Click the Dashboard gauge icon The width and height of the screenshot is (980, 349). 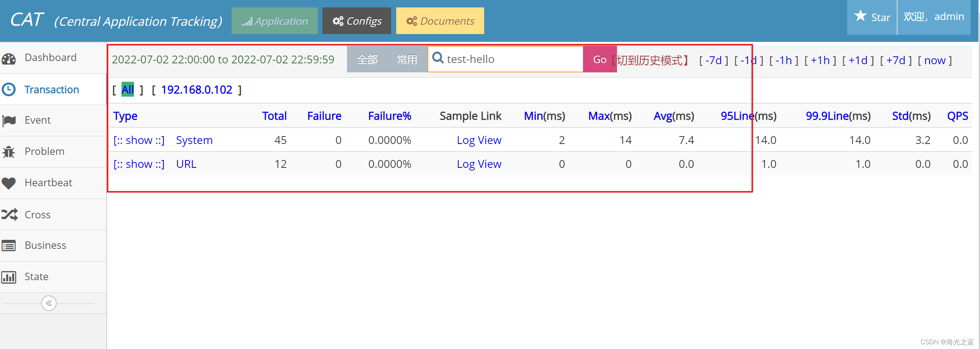coord(9,59)
